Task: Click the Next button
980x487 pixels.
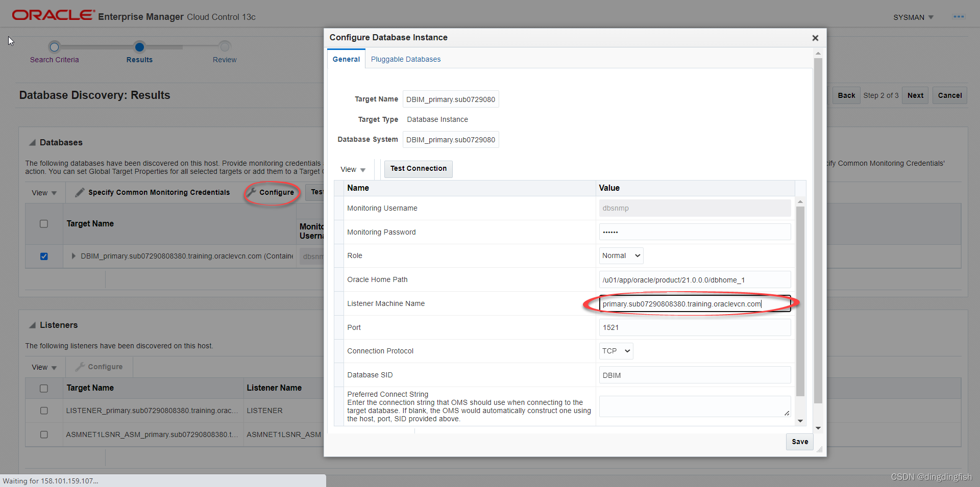Action: coord(915,95)
